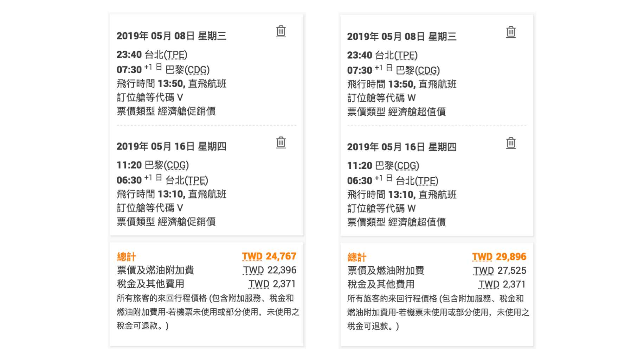This screenshot has height=361, width=644.
Task: Click CDG on the left card's 07:30 arrival
Action: click(197, 70)
